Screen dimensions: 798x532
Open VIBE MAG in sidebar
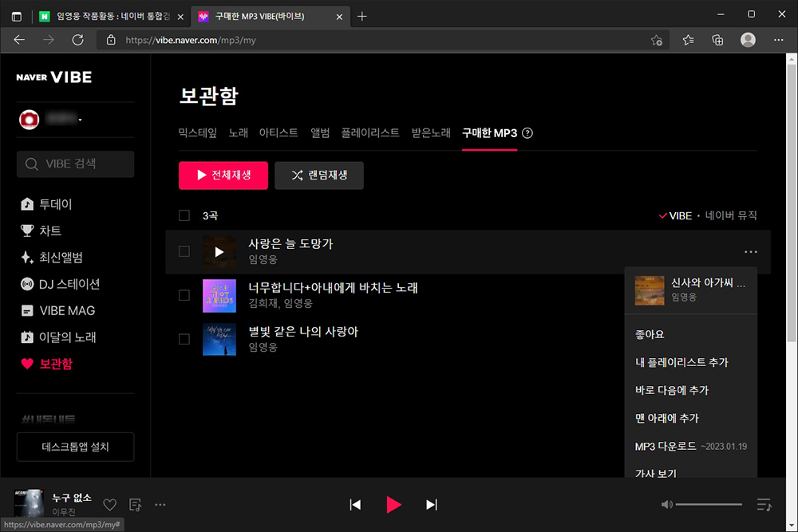click(x=57, y=310)
